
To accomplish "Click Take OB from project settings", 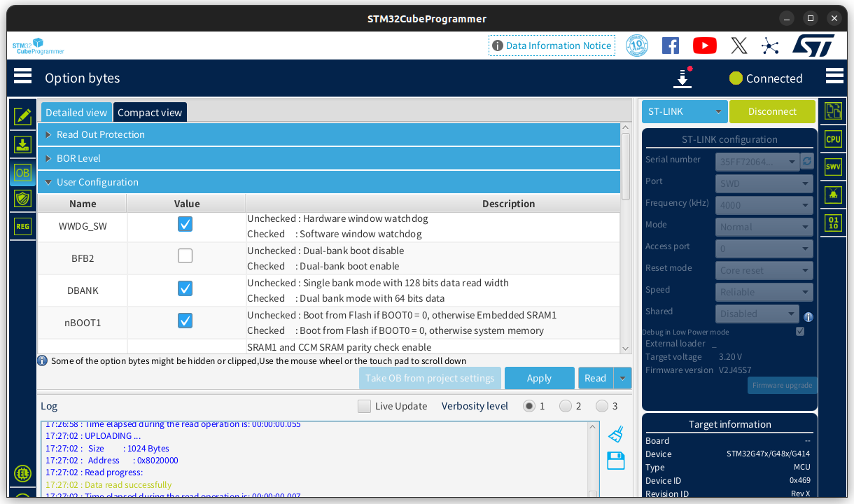I will pyautogui.click(x=430, y=378).
